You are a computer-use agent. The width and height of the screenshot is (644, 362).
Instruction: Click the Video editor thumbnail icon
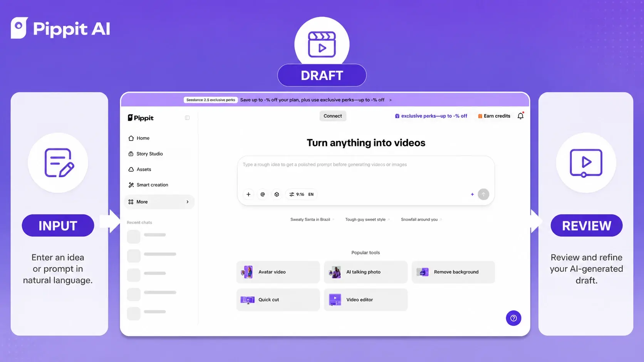click(335, 300)
